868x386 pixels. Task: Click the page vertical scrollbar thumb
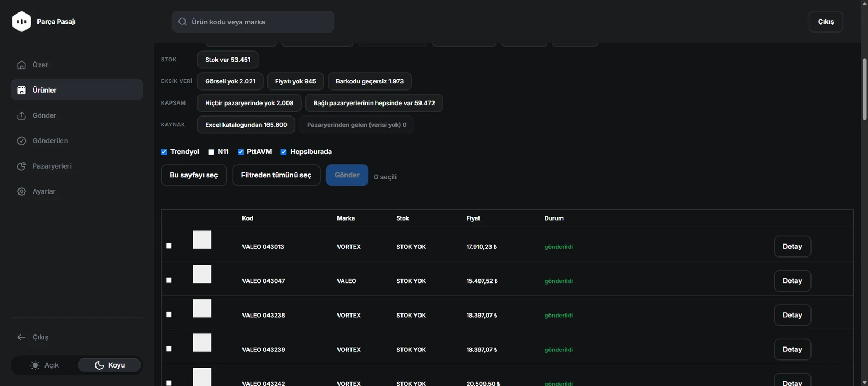(x=864, y=89)
